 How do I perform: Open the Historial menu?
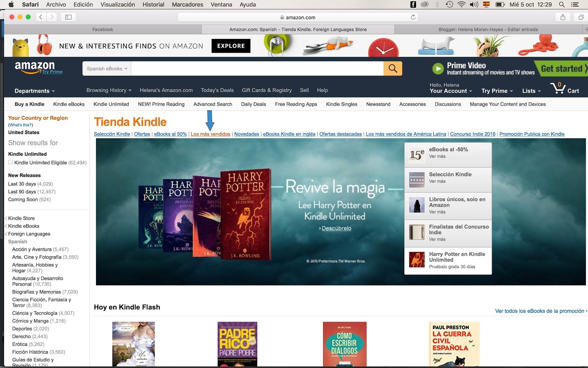click(x=153, y=4)
